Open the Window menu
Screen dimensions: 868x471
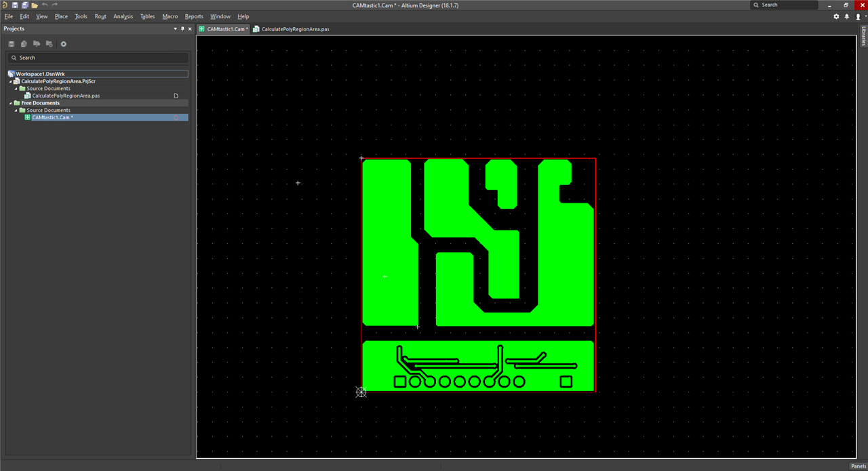(x=220, y=16)
